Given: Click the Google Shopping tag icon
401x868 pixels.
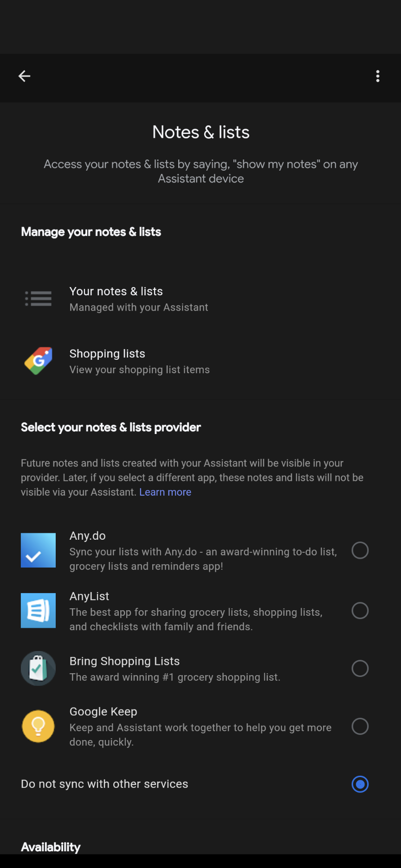Looking at the screenshot, I should (38, 361).
